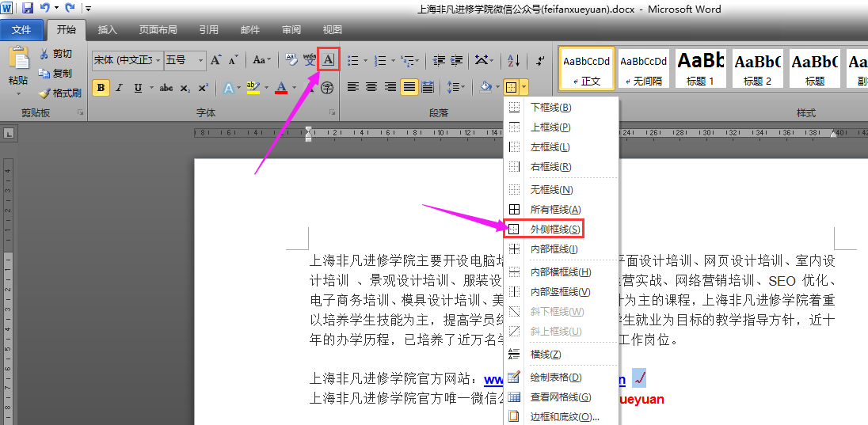Apply distributed alignment
Image resolution: width=868 pixels, height=425 pixels.
[428, 87]
